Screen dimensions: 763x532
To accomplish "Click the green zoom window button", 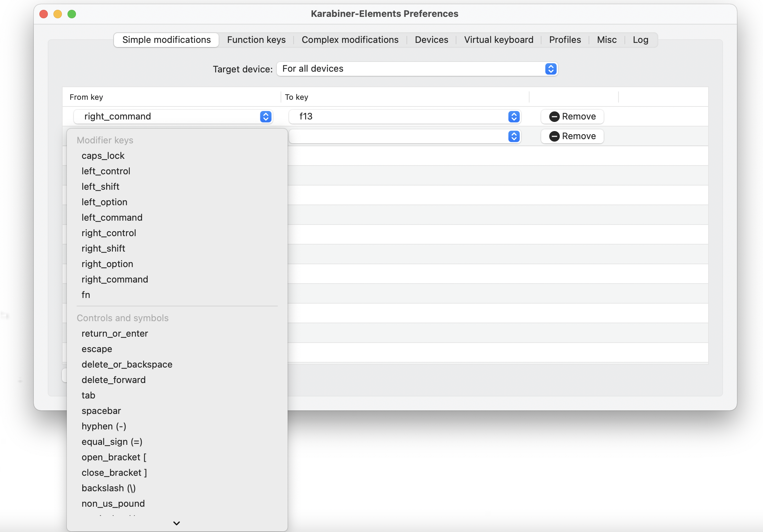I will click(x=72, y=14).
